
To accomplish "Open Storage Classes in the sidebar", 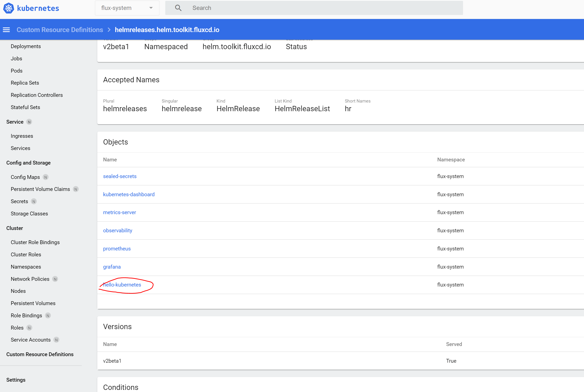I will [x=29, y=214].
